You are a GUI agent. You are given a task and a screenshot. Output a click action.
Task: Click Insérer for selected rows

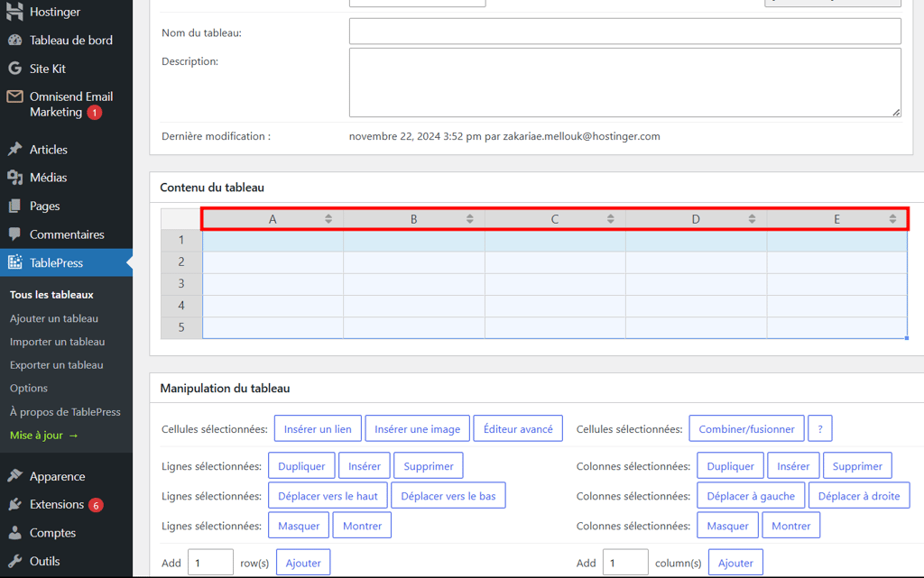point(365,465)
